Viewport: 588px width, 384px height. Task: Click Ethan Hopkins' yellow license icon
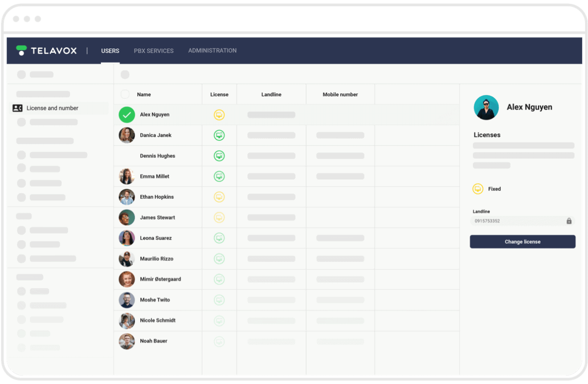(219, 197)
